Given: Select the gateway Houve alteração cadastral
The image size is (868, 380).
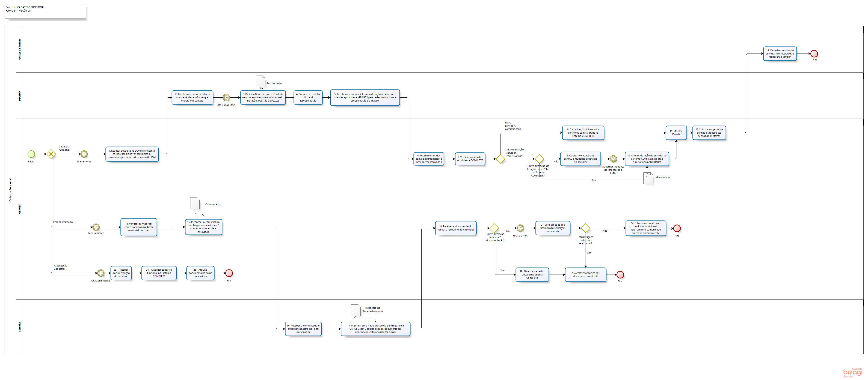Looking at the screenshot, I should 494,228.
